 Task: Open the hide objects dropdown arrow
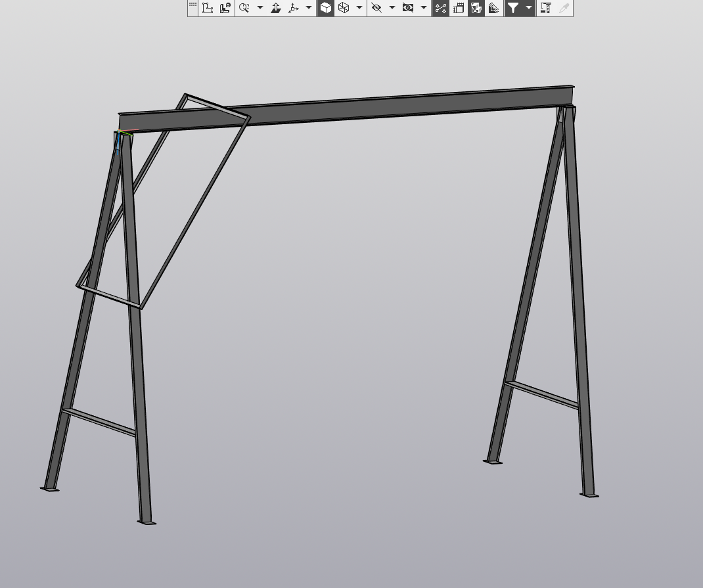coord(392,8)
